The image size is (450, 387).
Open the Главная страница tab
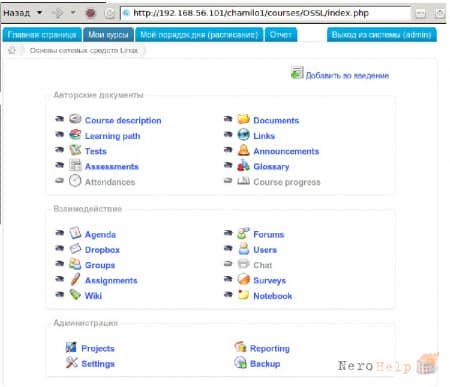pyautogui.click(x=42, y=35)
